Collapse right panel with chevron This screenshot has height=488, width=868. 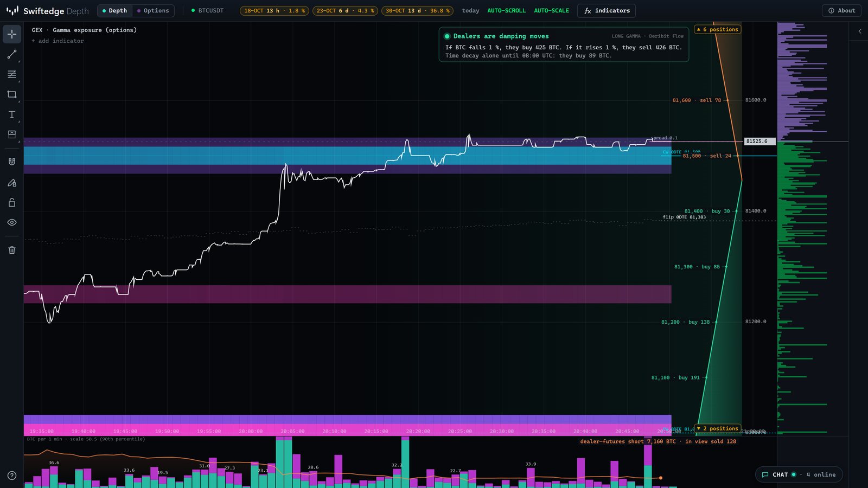(x=860, y=31)
